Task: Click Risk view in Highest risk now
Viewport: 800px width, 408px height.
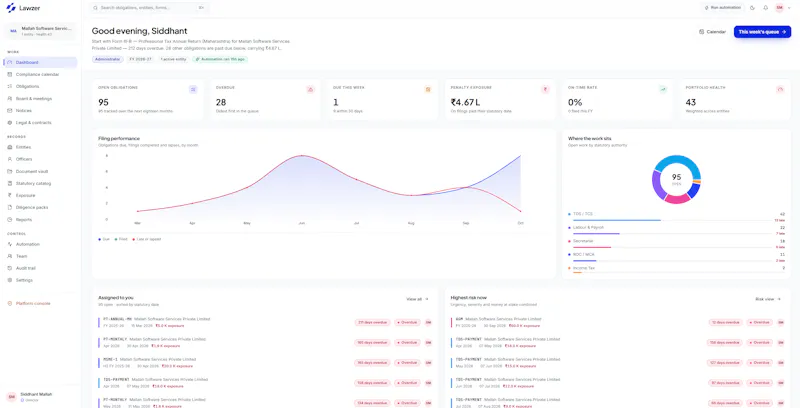Action: [768, 299]
